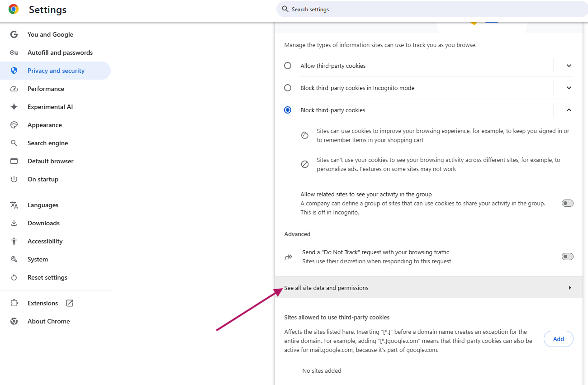
Task: Click the Accessibility person icon
Action: coord(14,241)
